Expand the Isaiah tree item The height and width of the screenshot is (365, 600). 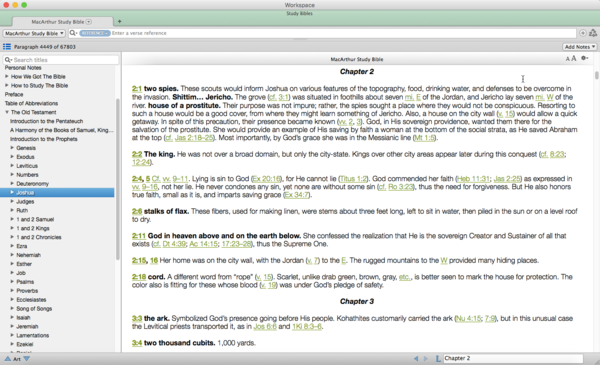[x=12, y=317]
